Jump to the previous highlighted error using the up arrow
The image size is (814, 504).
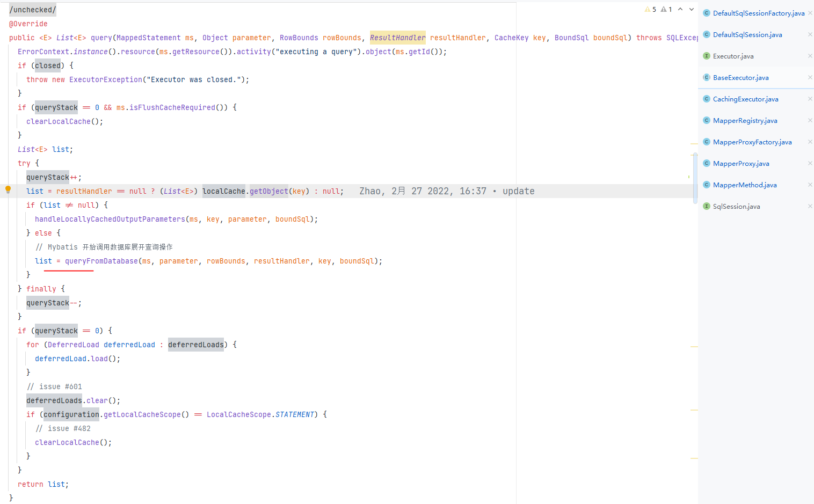pos(680,9)
